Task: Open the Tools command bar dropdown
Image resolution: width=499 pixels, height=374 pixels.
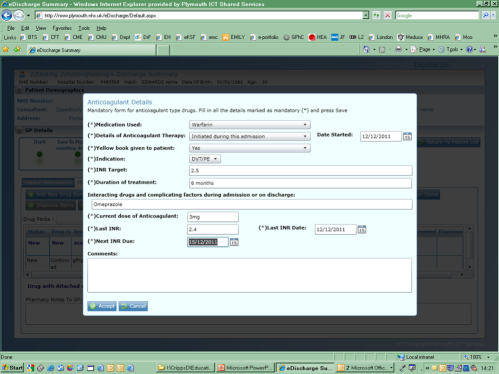Action: 450,49
